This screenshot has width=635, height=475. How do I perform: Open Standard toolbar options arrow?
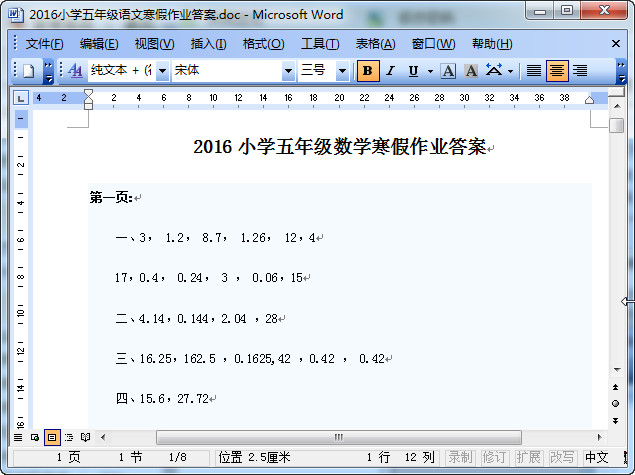[48, 71]
